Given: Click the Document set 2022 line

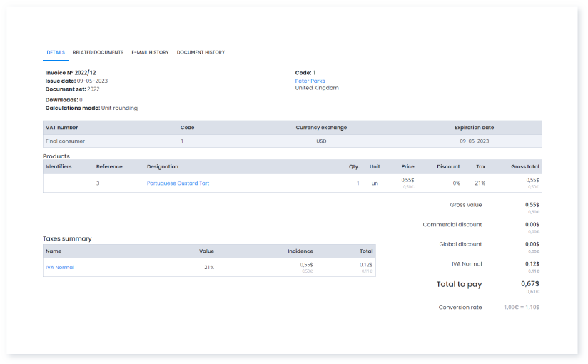Looking at the screenshot, I should tap(72, 89).
